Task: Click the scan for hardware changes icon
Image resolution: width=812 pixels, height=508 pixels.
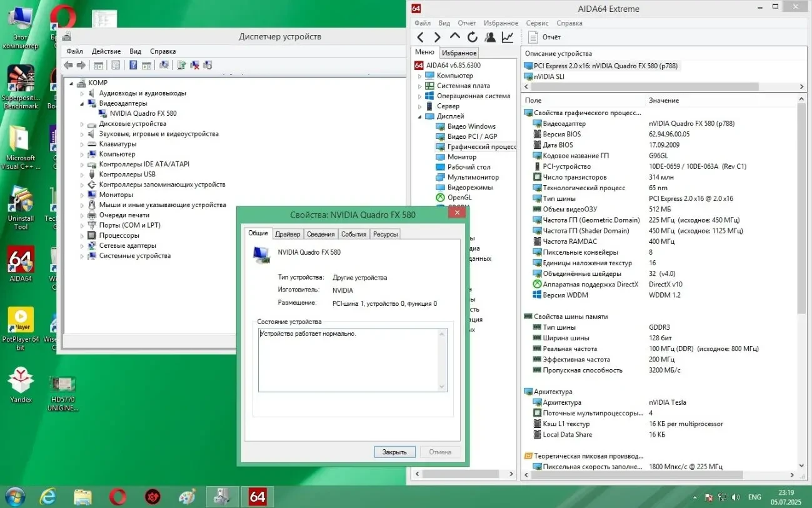Action: (x=164, y=65)
